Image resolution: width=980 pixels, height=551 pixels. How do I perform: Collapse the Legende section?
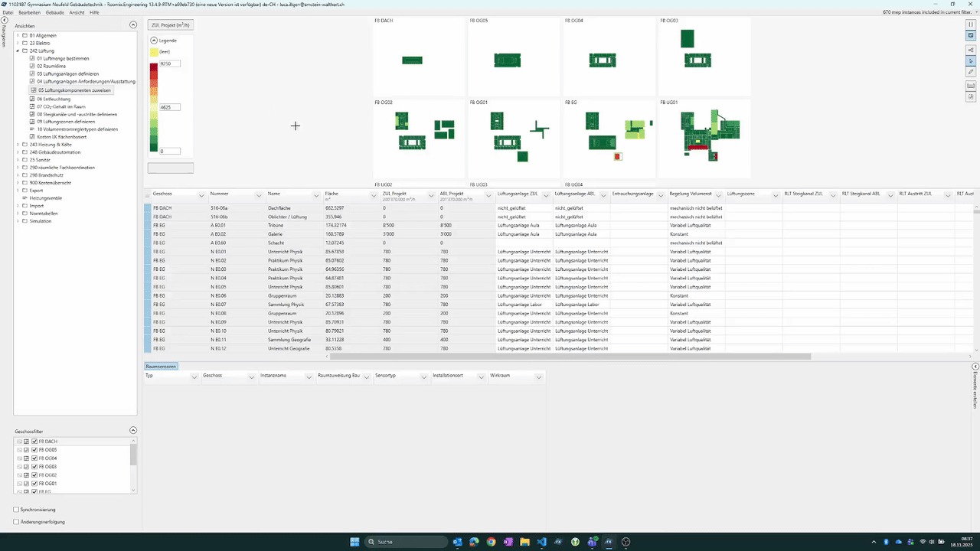[x=154, y=40]
